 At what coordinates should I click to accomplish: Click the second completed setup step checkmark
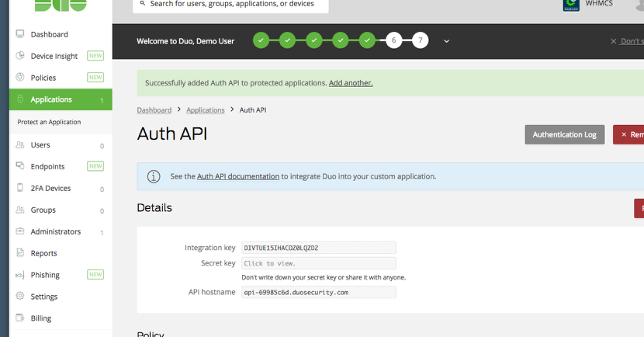pos(288,40)
